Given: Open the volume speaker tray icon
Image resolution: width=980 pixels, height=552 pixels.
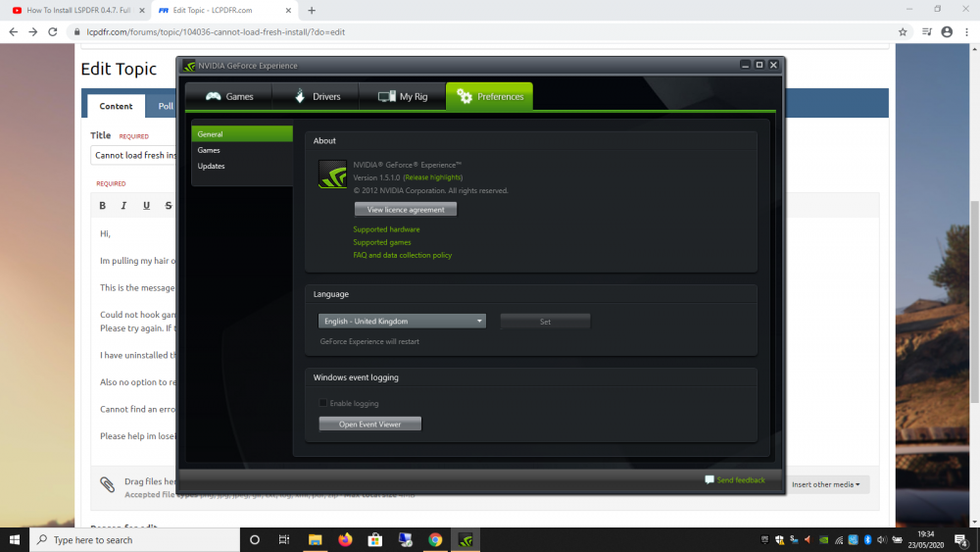Looking at the screenshot, I should tap(882, 539).
